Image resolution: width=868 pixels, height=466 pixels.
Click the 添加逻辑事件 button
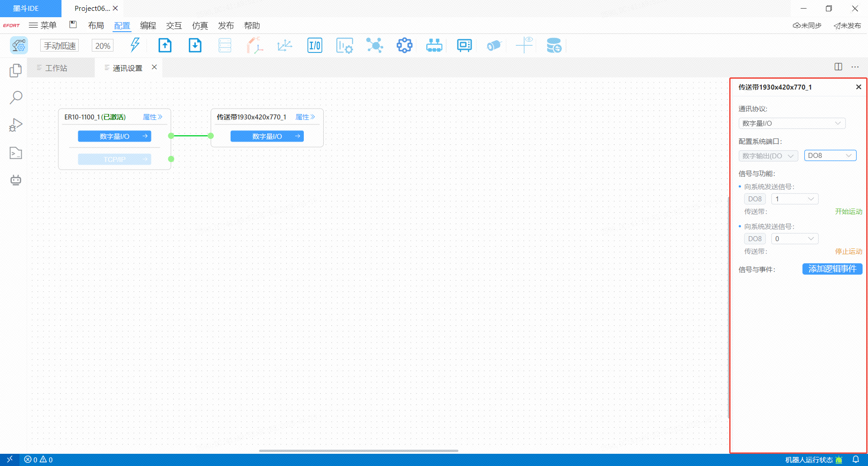tap(832, 269)
